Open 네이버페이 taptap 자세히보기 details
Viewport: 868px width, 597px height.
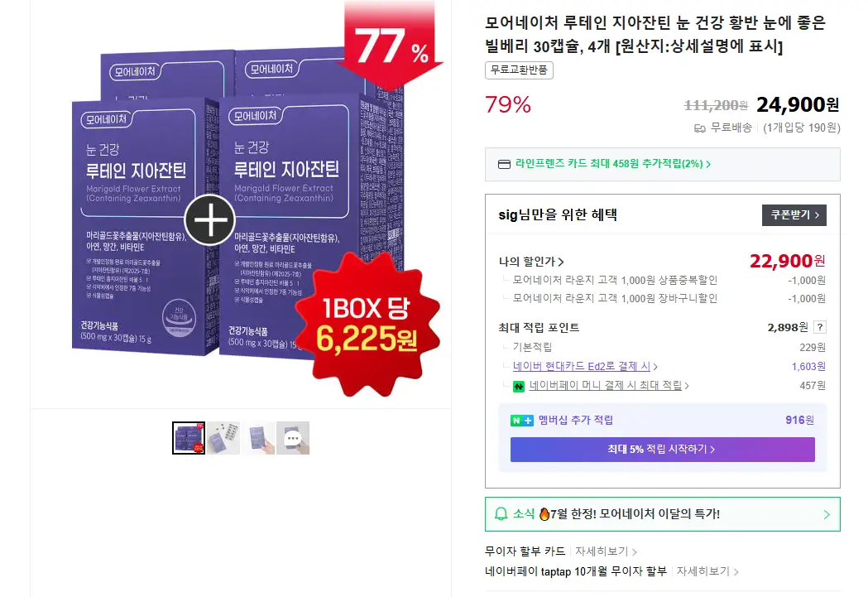[707, 571]
